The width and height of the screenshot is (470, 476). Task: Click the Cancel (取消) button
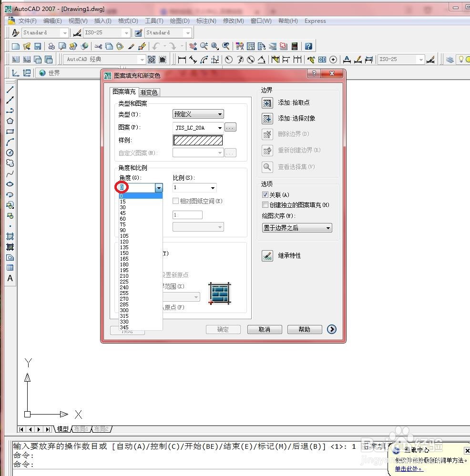[x=265, y=329]
